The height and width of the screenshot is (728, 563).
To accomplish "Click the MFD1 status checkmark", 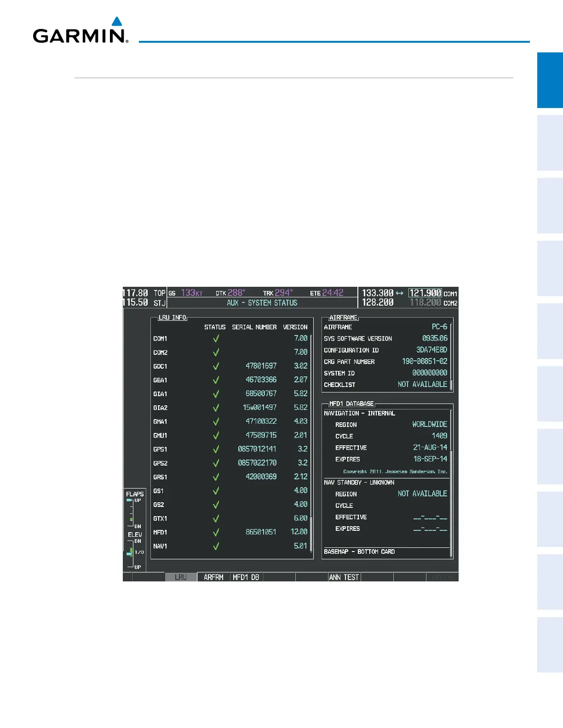I will coord(216,532).
